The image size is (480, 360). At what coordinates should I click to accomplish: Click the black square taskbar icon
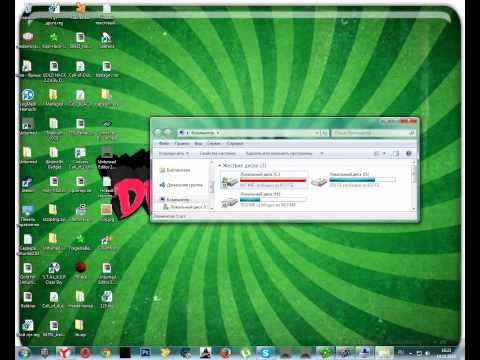tap(125, 353)
